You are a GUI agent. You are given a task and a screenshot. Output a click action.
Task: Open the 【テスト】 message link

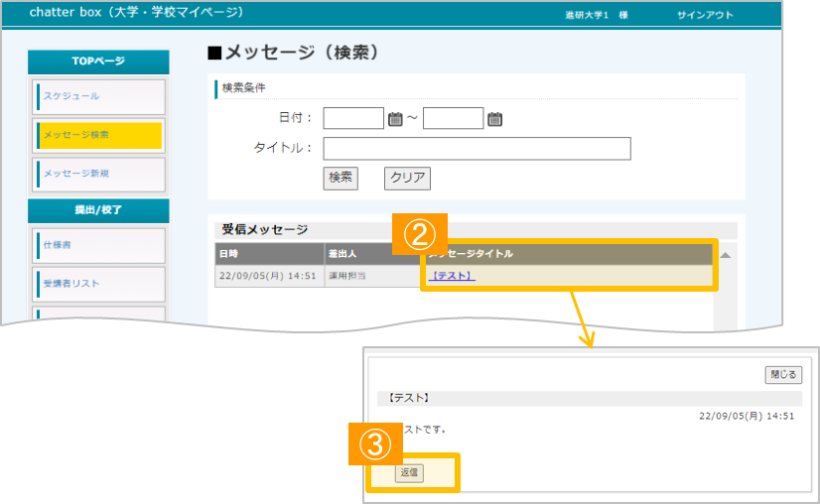coord(453,276)
